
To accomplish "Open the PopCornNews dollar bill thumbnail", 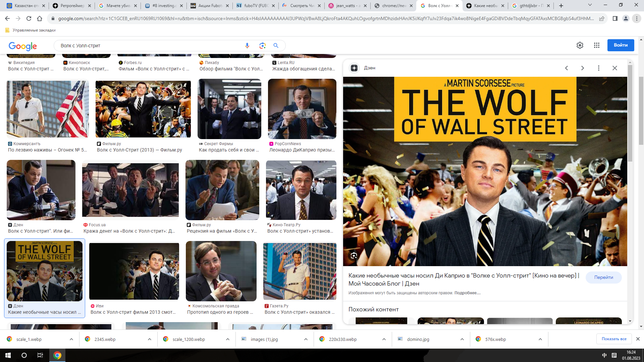I will coord(302,109).
